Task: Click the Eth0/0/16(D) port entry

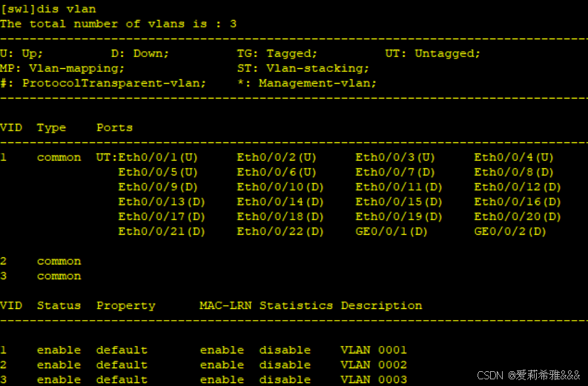Action: pos(518,202)
